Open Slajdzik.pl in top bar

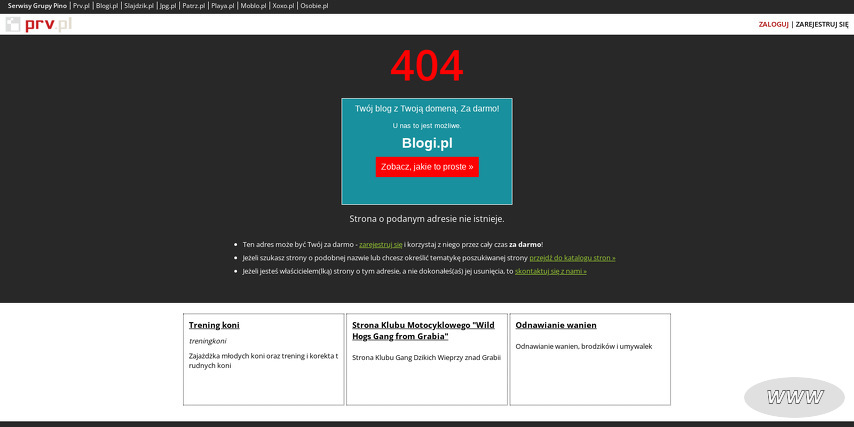[138, 6]
